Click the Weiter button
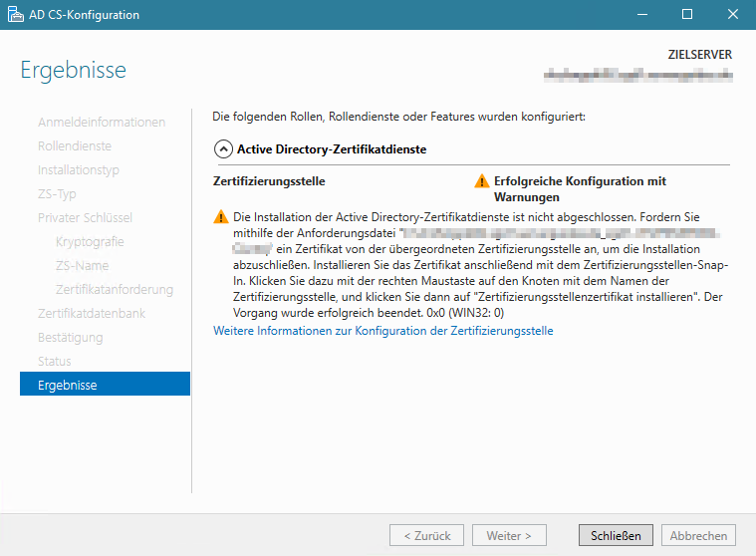This screenshot has height=556, width=756. [x=509, y=535]
